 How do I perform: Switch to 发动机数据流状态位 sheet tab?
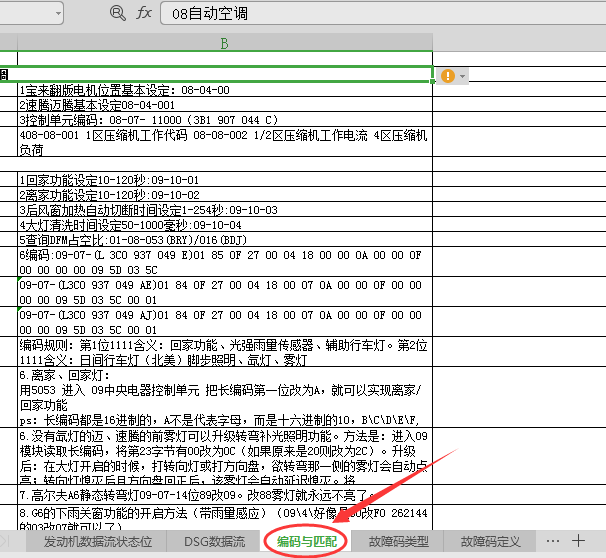click(x=97, y=541)
